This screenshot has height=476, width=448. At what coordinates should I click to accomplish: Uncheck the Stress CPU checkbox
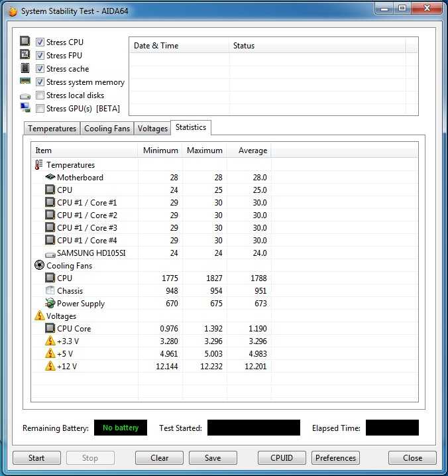coord(40,42)
